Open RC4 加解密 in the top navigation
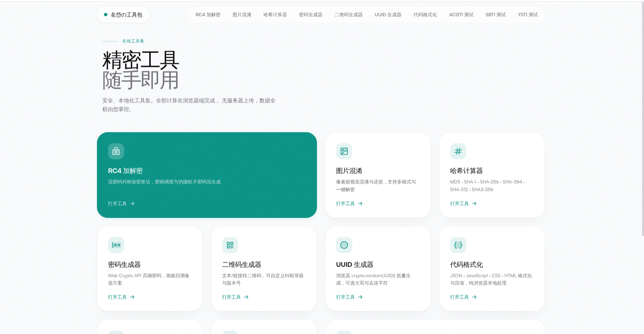The height and width of the screenshot is (334, 644). click(208, 15)
